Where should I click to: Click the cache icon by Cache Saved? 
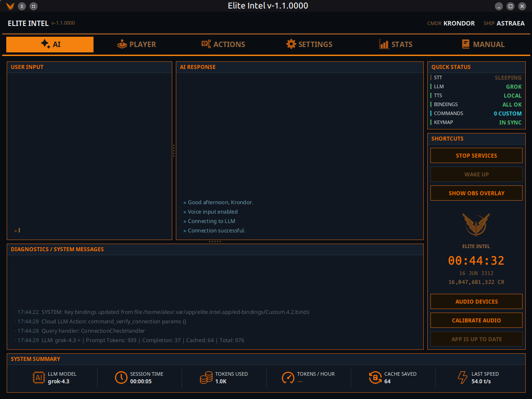tap(375, 378)
